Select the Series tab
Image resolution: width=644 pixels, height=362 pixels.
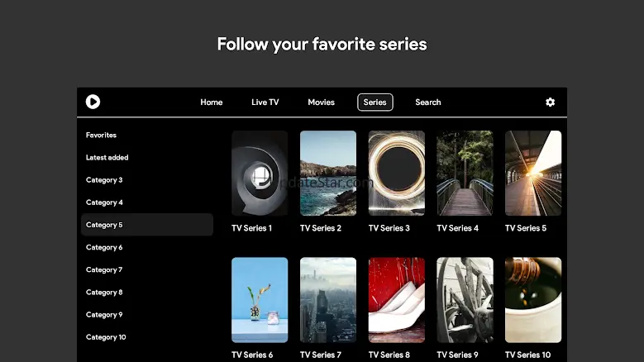tap(375, 102)
